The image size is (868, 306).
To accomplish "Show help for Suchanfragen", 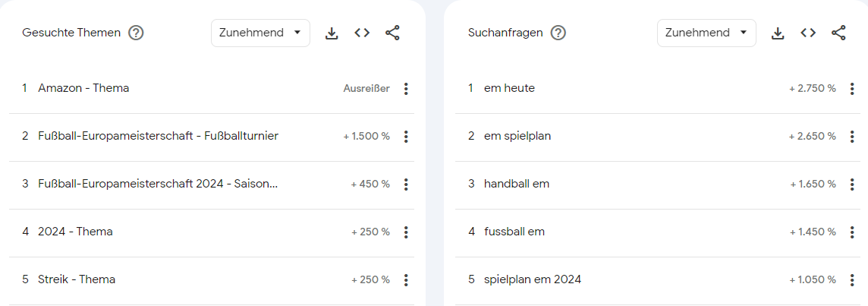I will tap(558, 33).
